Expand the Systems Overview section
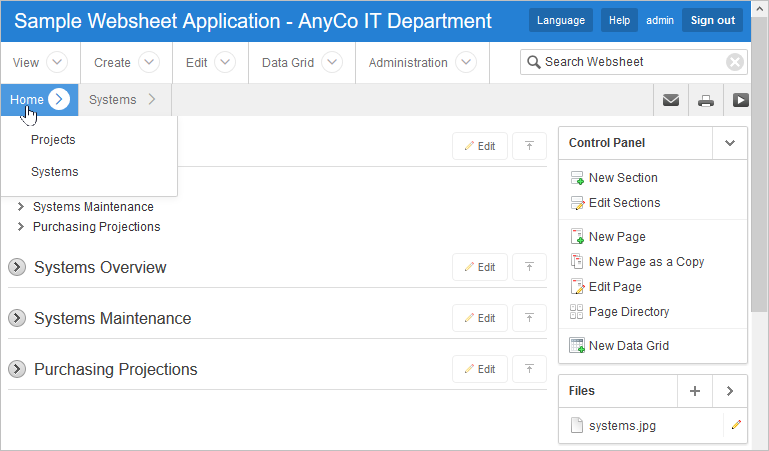 pos(17,267)
